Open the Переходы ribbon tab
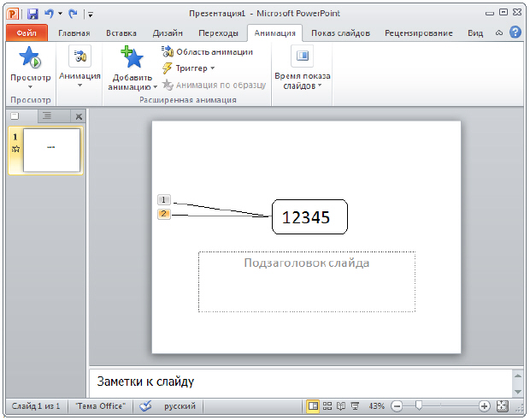The width and height of the screenshot is (530, 420). [x=218, y=33]
